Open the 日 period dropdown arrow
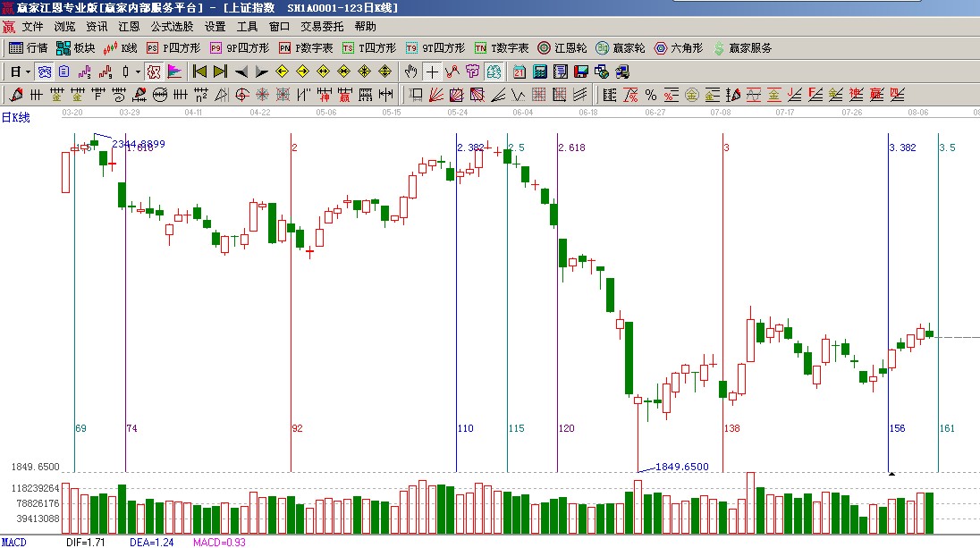Viewport: 980px width, 548px height. tap(28, 72)
